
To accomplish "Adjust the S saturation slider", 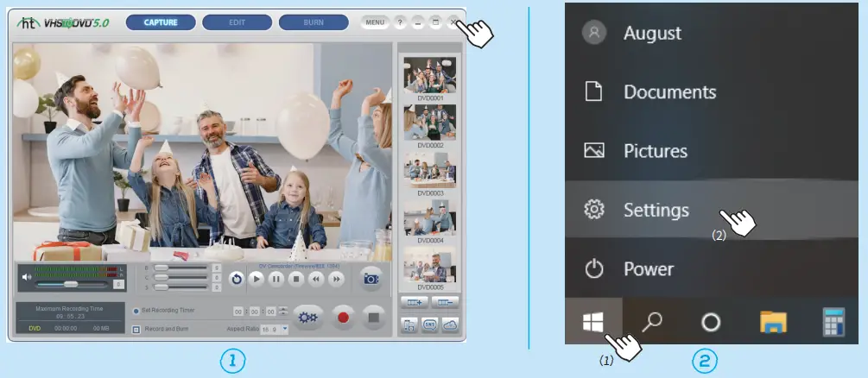I will tap(181, 287).
